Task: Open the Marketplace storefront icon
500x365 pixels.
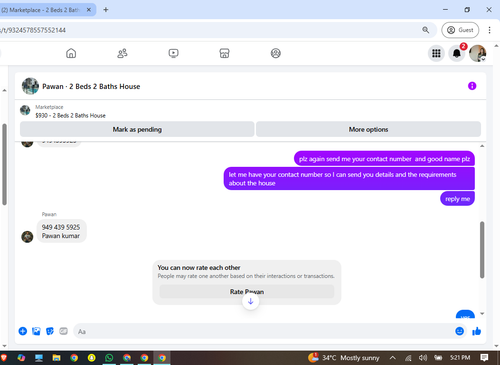Action: [224, 53]
